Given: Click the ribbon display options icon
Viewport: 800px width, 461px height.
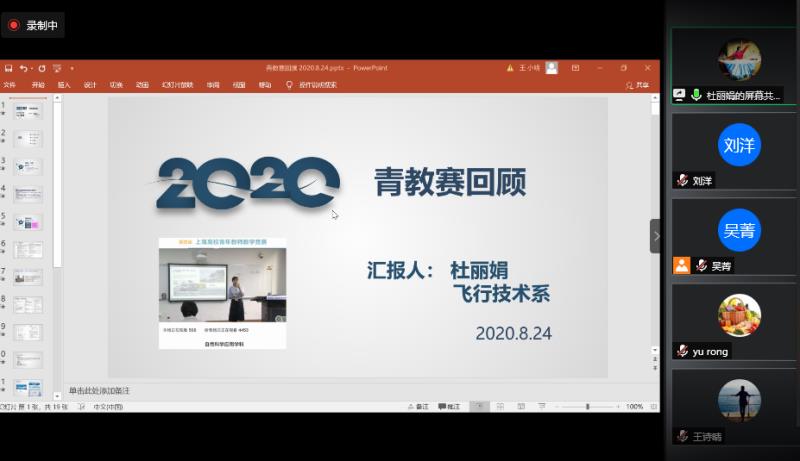Looking at the screenshot, I should point(574,68).
